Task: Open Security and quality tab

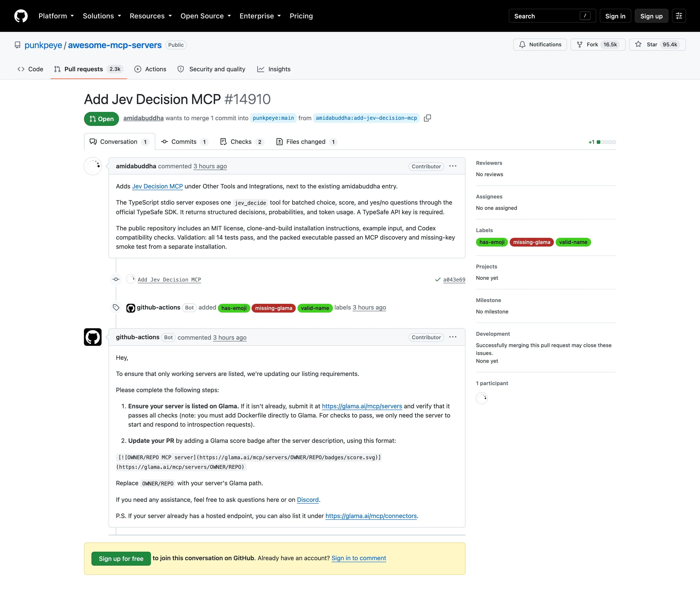Action: point(211,69)
